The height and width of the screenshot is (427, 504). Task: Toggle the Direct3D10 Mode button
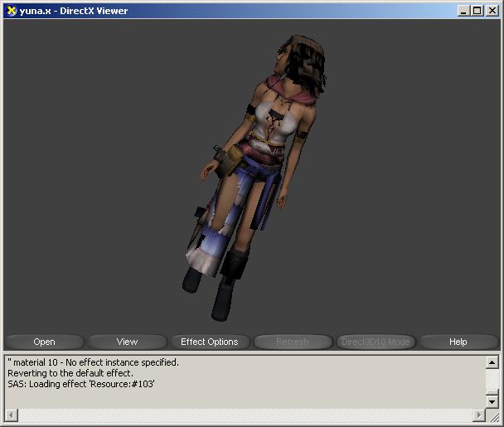375,342
